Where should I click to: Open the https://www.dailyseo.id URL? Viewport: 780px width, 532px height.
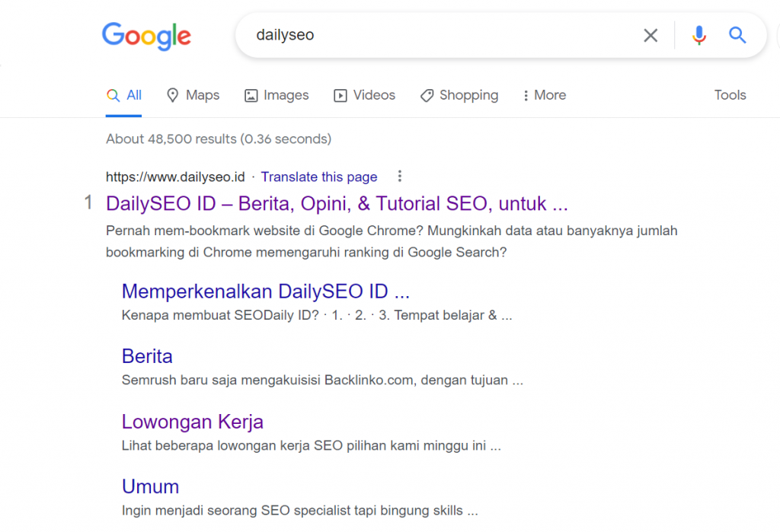[175, 177]
